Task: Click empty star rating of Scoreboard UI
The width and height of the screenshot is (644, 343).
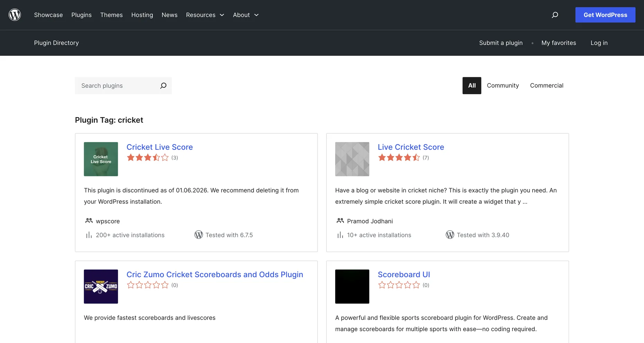Action: click(x=399, y=285)
